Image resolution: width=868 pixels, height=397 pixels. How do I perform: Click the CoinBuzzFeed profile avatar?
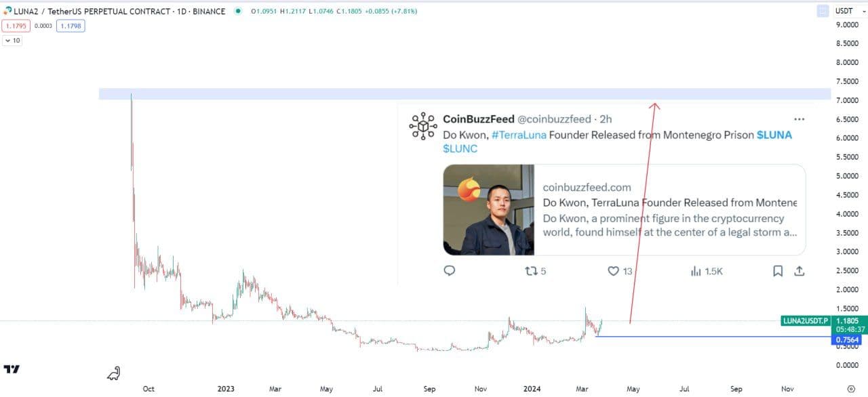(x=422, y=126)
